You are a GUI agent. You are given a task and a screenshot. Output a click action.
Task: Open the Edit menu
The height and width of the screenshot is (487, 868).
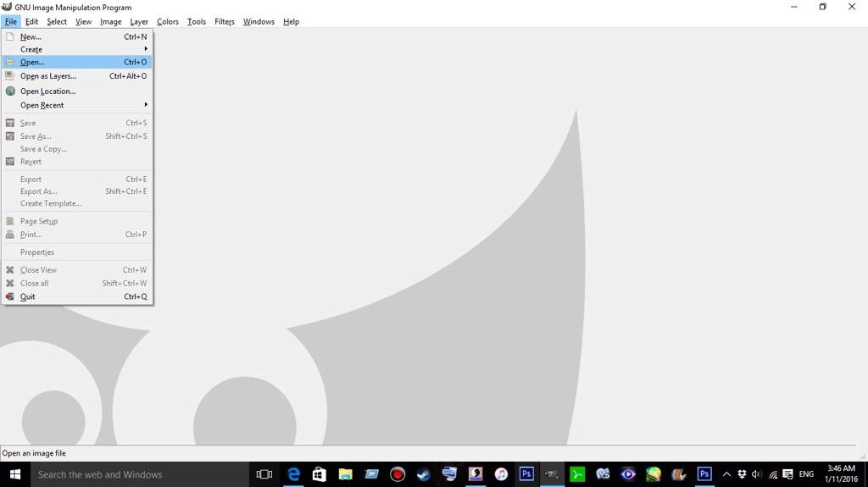(31, 21)
